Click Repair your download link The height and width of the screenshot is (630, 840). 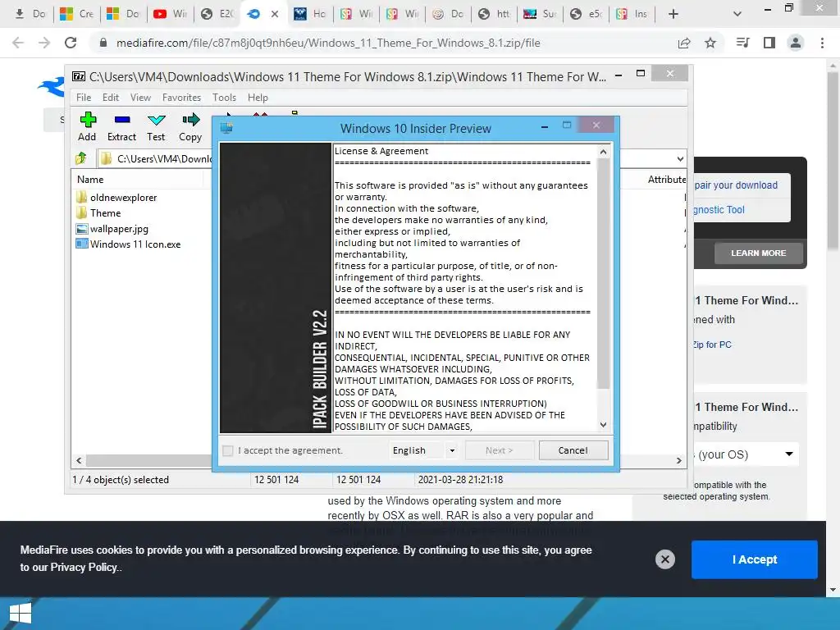click(x=736, y=185)
